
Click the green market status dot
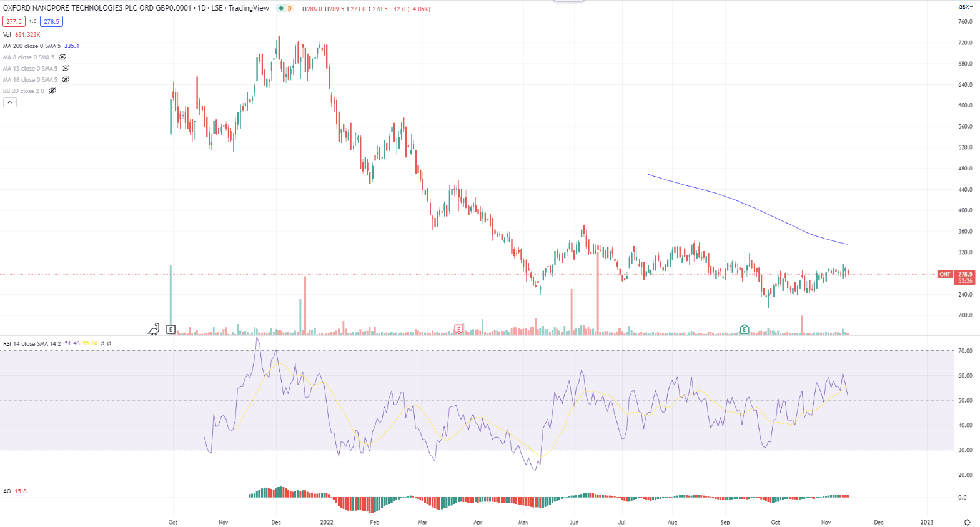point(281,9)
